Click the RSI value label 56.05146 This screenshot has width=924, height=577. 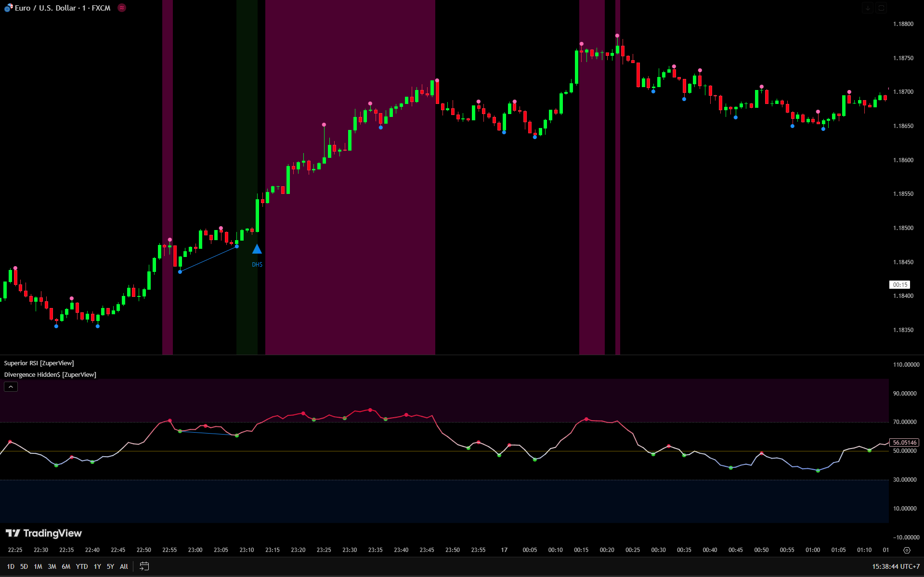tap(904, 443)
